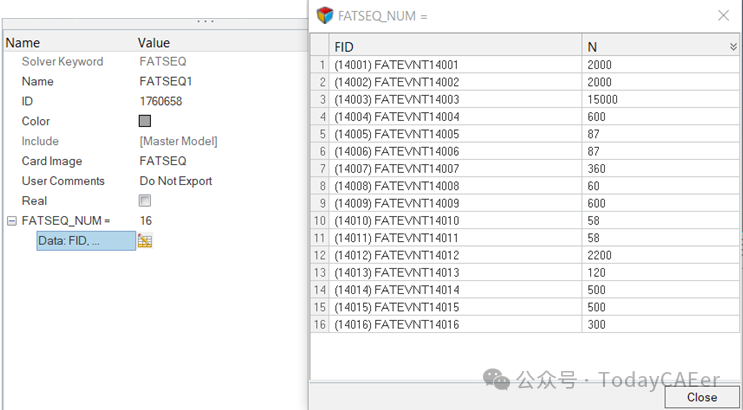This screenshot has width=743, height=410.
Task: Select the Data: FID field row
Action: coord(85,241)
